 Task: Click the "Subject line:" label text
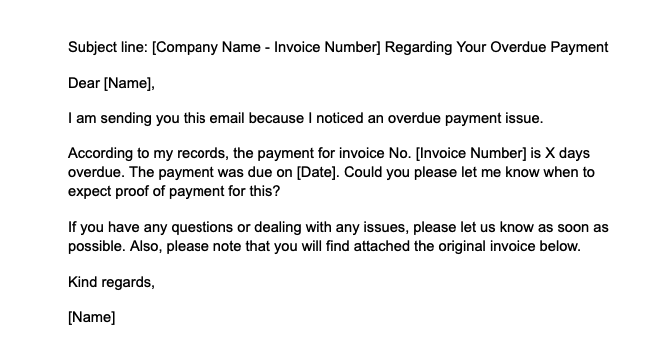pyautogui.click(x=108, y=47)
